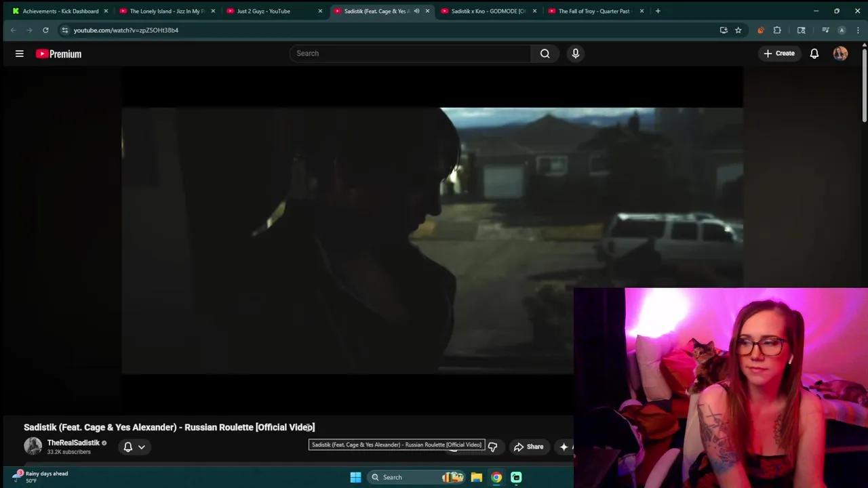868x488 pixels.
Task: Share the video with Share button
Action: (x=528, y=447)
